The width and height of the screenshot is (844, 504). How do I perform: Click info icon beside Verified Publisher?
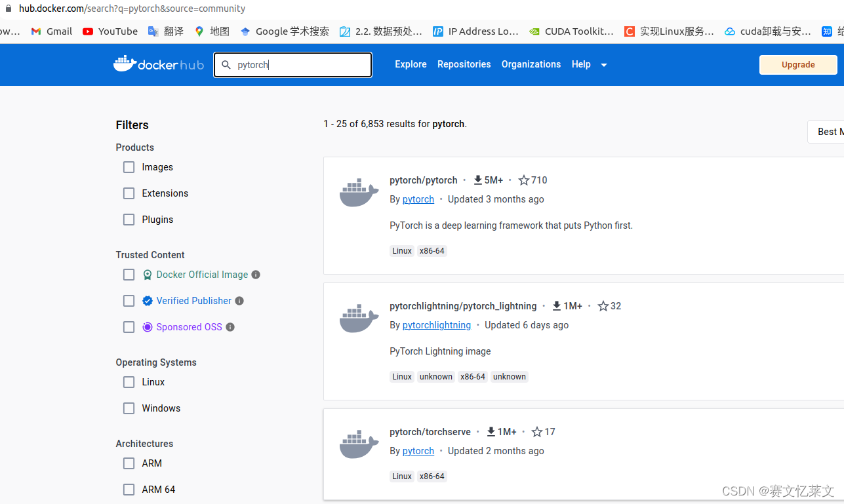[239, 301]
